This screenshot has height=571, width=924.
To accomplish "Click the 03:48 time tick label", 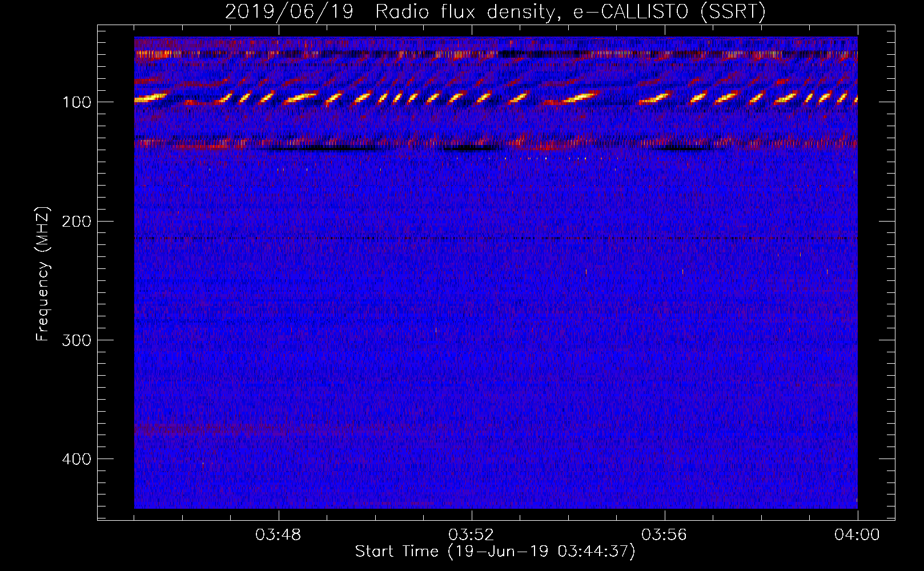I will [x=278, y=535].
